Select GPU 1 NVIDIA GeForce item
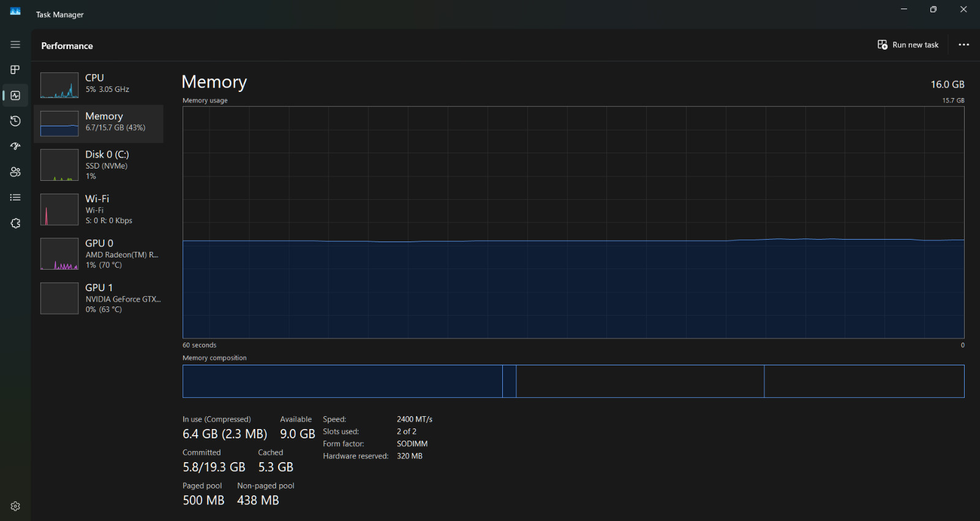980x521 pixels. [99, 298]
